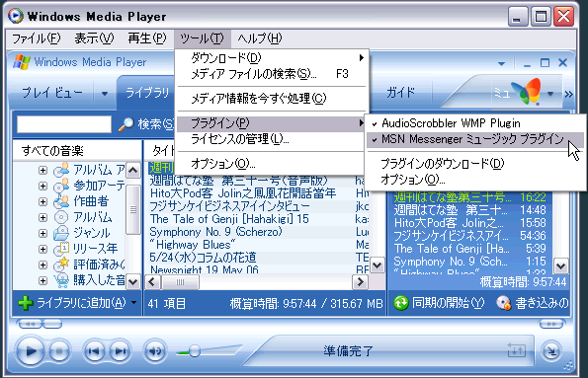Choose プラグインのダウンロード(D)

474,164
